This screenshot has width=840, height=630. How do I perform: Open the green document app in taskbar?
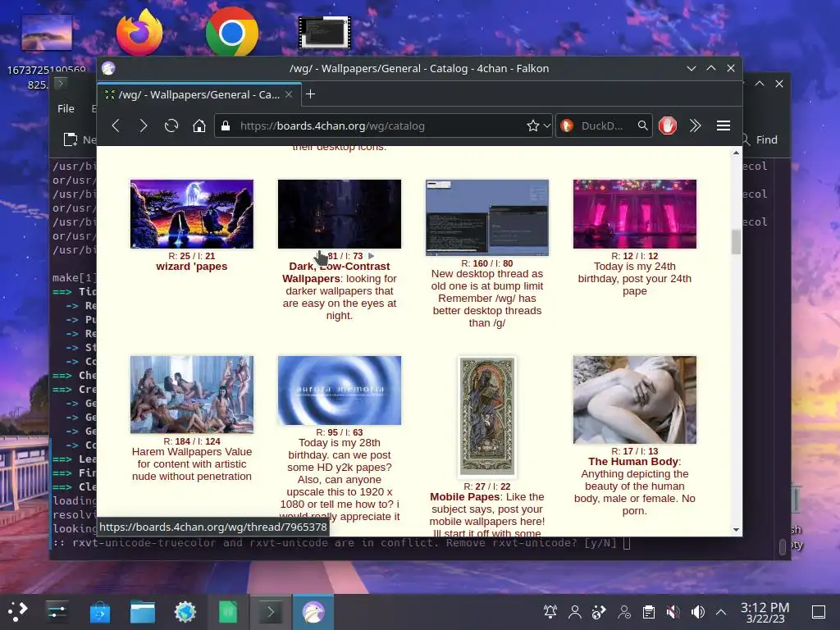(228, 612)
